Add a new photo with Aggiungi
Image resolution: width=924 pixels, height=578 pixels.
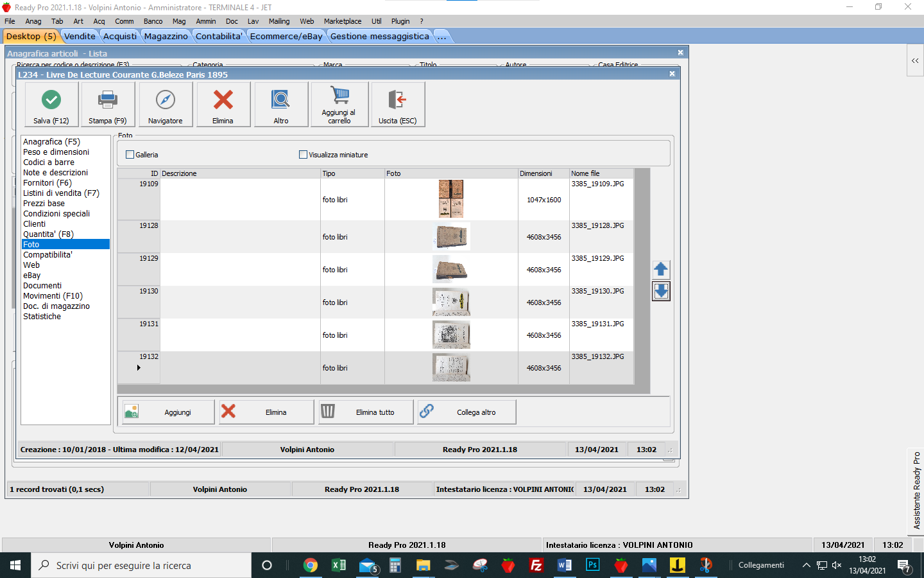click(x=168, y=412)
